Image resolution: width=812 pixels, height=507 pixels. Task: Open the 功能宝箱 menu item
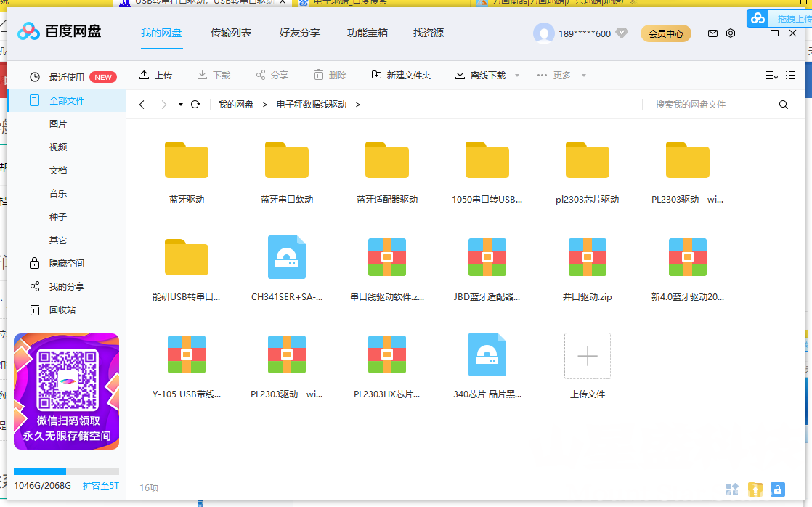[367, 33]
